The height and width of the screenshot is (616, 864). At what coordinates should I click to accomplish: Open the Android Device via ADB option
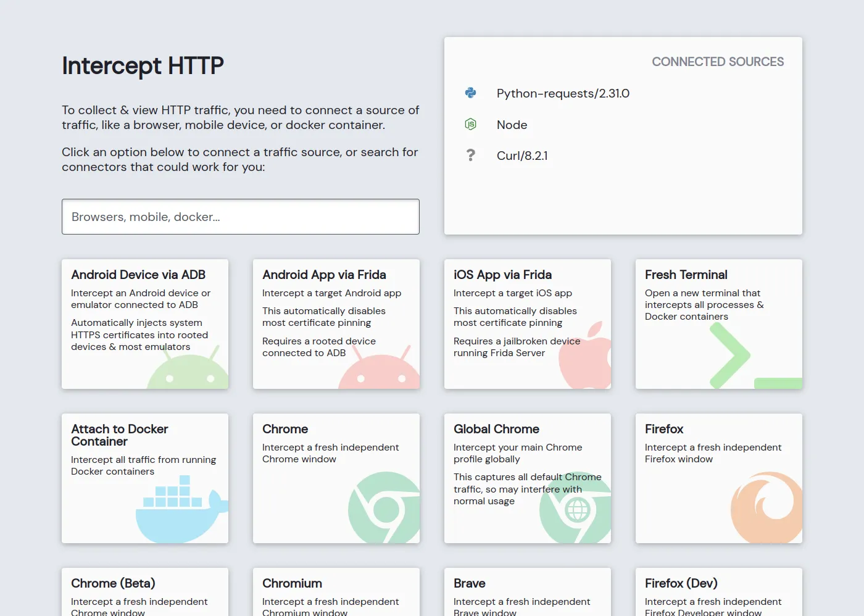coord(138,275)
